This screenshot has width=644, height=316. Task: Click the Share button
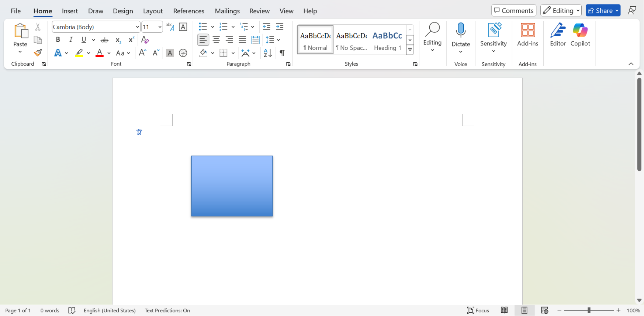603,11
